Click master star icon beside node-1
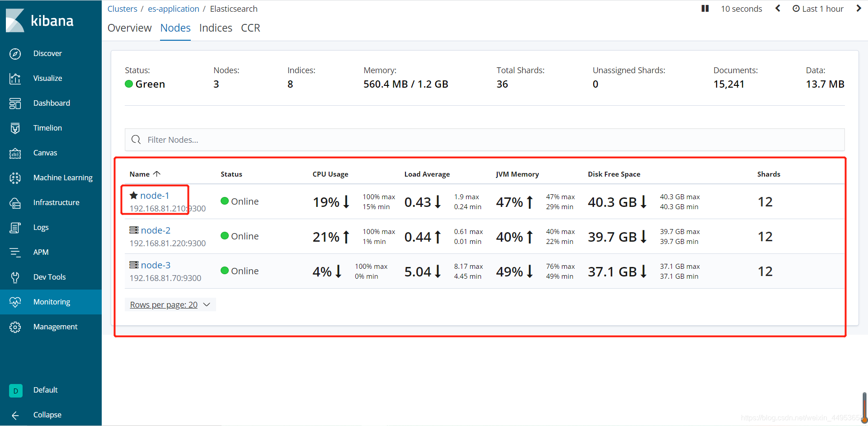This screenshot has height=426, width=868. click(133, 196)
